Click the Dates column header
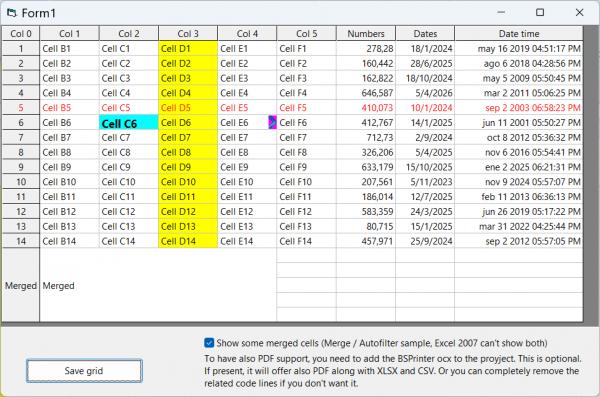This screenshot has width=600, height=397. coord(425,34)
